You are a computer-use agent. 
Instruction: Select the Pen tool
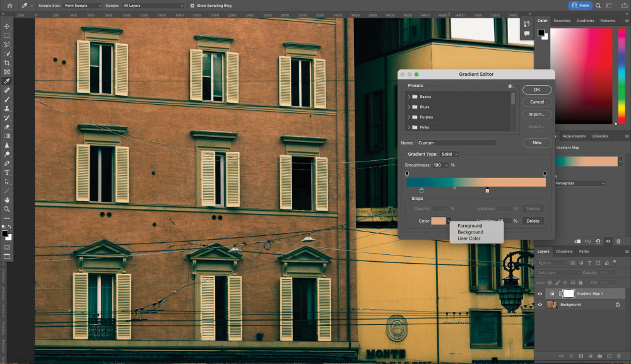(x=7, y=163)
